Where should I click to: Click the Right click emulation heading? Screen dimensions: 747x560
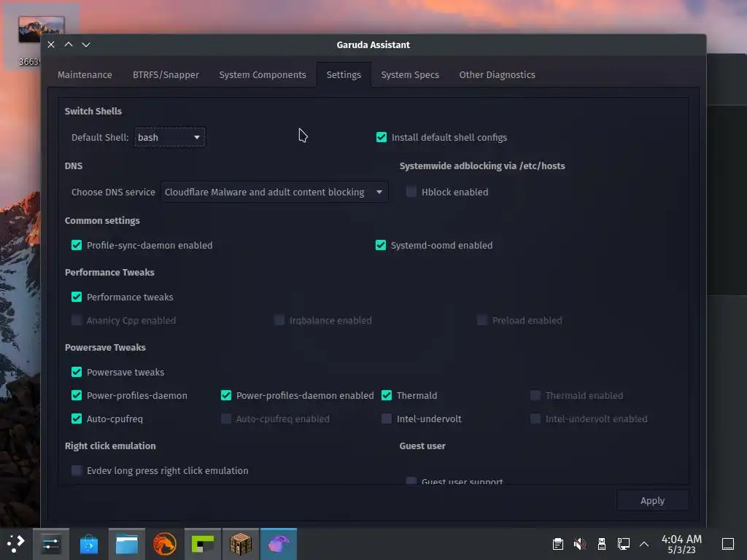click(x=110, y=446)
